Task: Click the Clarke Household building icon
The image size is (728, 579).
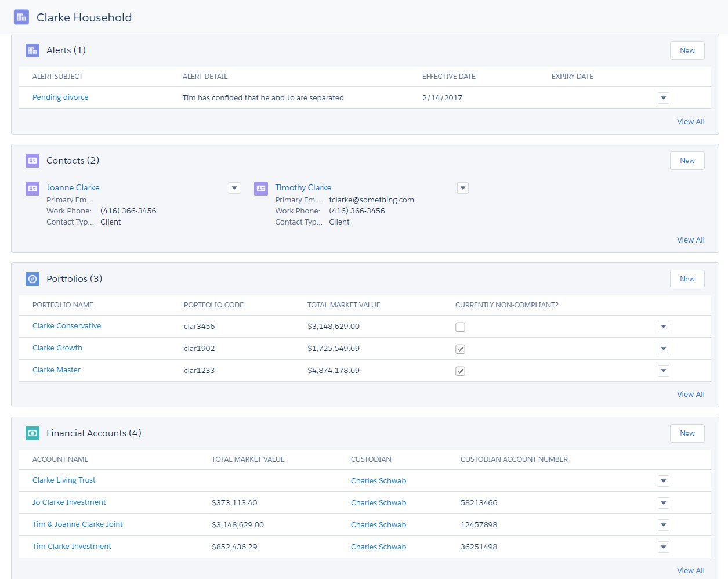Action: (x=21, y=17)
